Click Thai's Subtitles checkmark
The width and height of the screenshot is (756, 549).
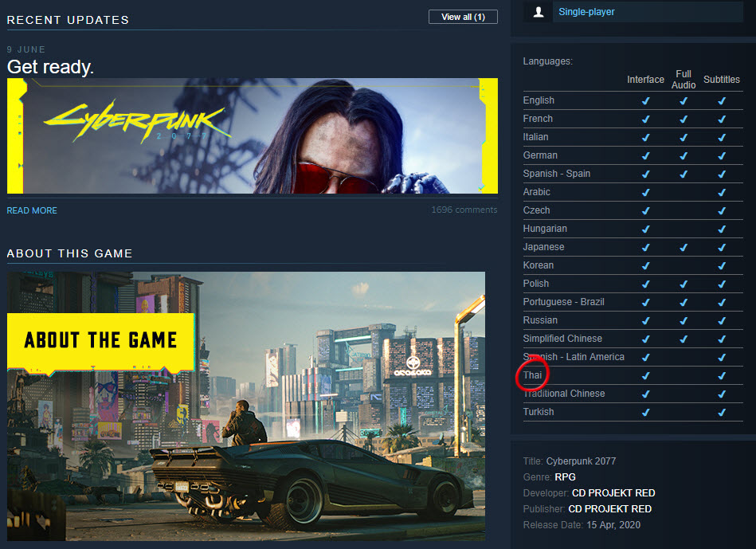click(721, 376)
